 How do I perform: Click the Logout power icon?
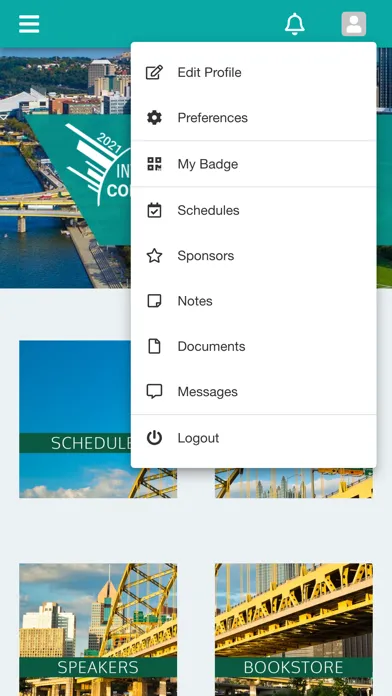[154, 438]
